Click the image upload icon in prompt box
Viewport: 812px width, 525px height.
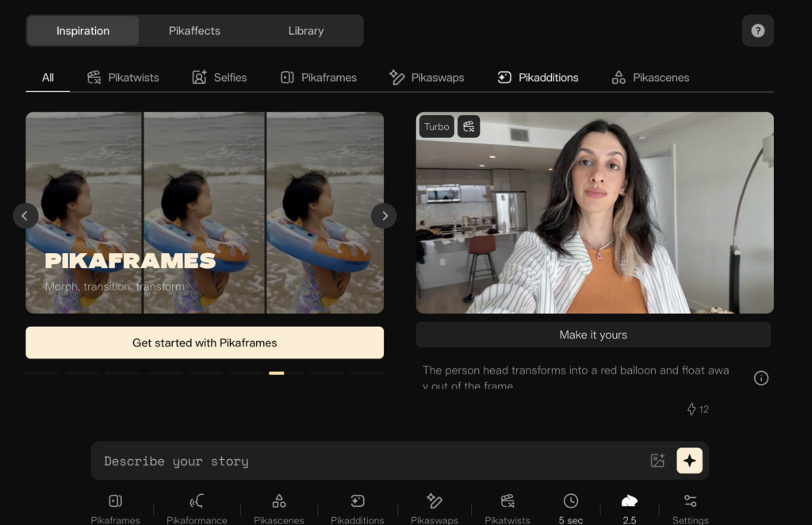point(657,461)
